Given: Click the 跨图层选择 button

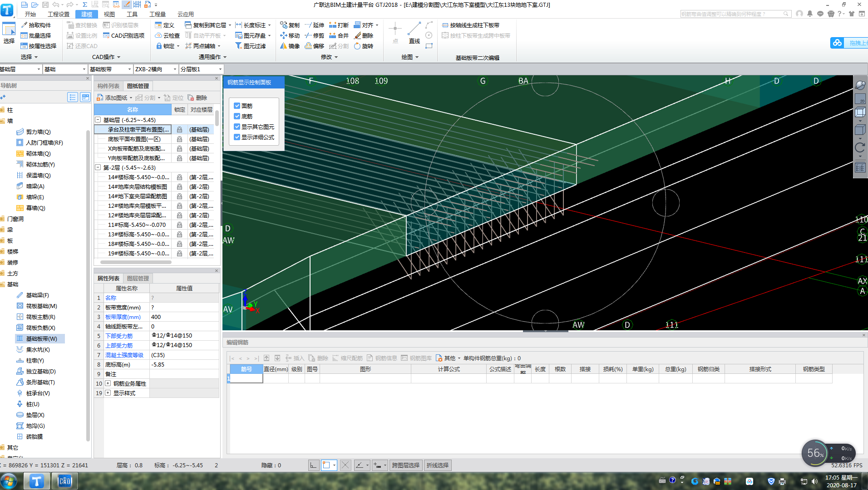Looking at the screenshot, I should (405, 465).
